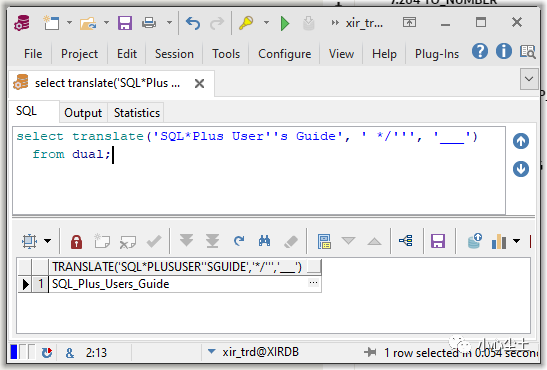547x370 pixels.
Task: Refresh the result grid
Action: [239, 241]
